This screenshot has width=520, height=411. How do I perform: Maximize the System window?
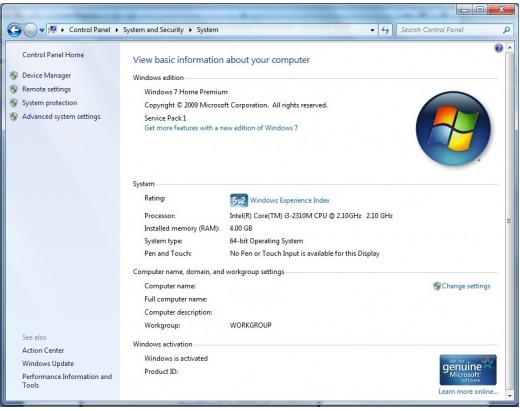coord(480,10)
